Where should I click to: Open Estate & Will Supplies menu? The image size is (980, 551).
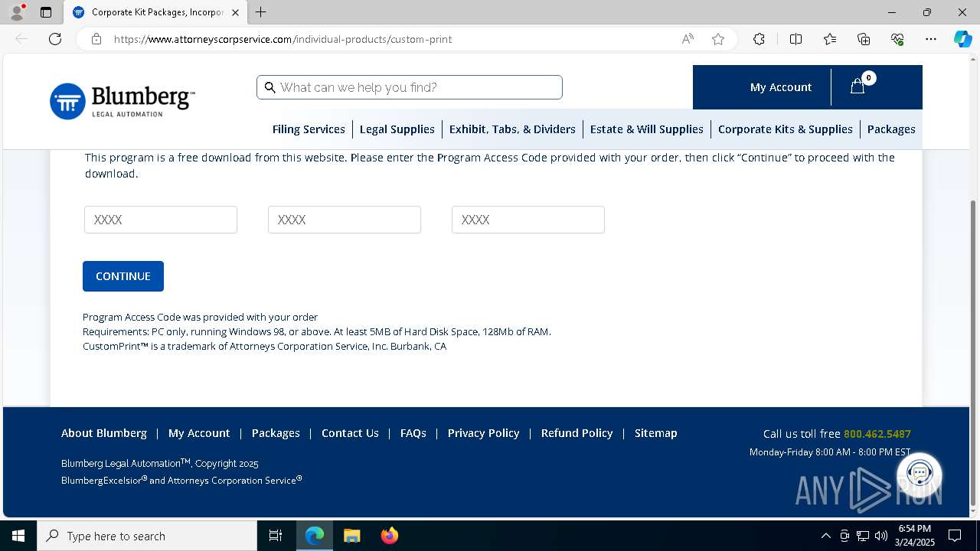tap(646, 129)
